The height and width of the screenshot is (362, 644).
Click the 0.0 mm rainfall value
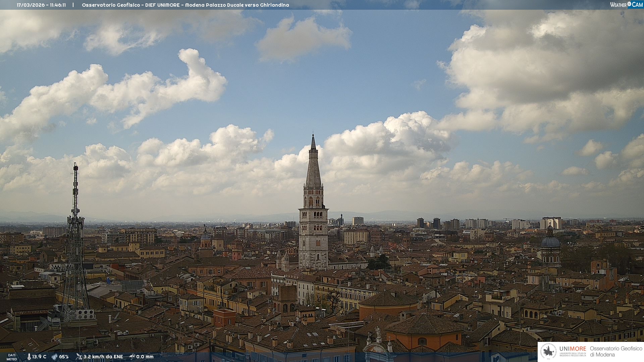pyautogui.click(x=145, y=357)
